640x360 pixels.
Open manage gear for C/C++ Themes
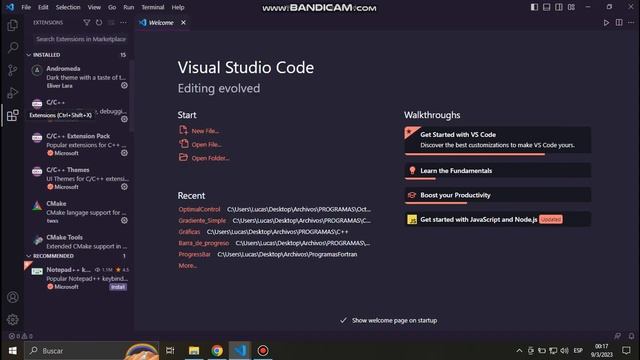124,187
